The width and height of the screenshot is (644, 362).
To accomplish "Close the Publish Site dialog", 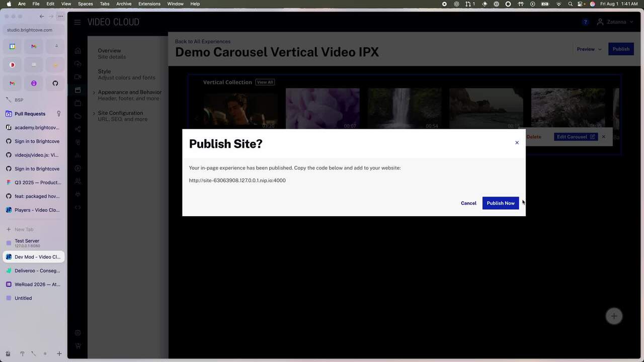I will [x=517, y=143].
